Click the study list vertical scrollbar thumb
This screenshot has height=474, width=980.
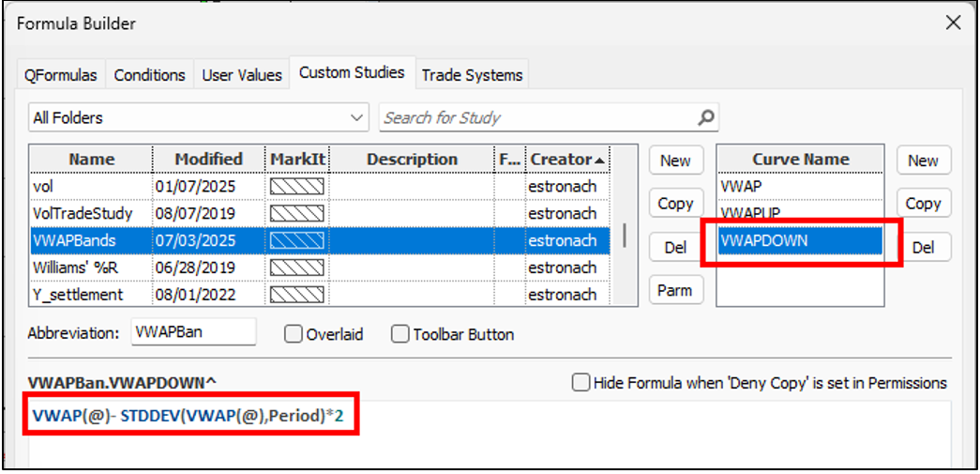(625, 236)
